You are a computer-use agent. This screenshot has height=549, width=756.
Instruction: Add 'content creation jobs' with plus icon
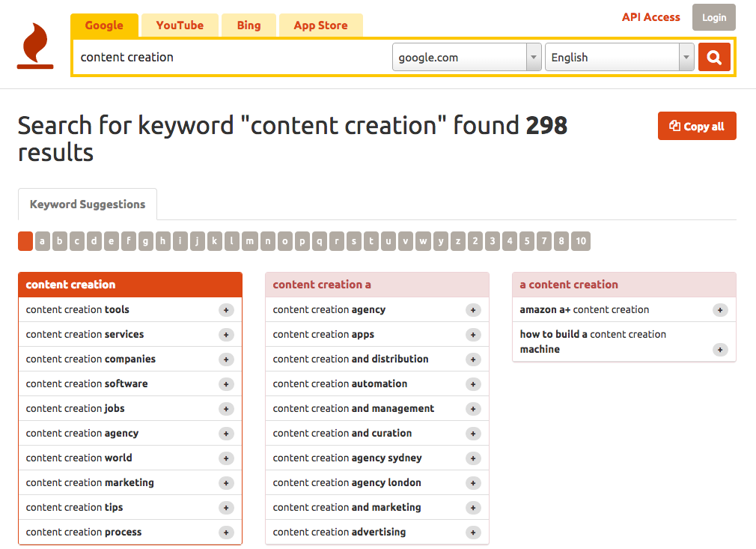226,409
